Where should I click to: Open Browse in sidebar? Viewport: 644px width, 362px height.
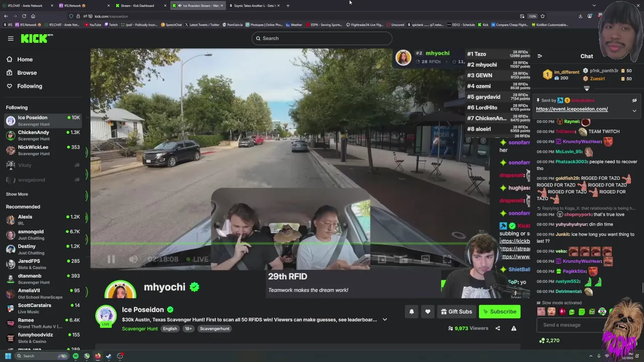[x=22, y=73]
